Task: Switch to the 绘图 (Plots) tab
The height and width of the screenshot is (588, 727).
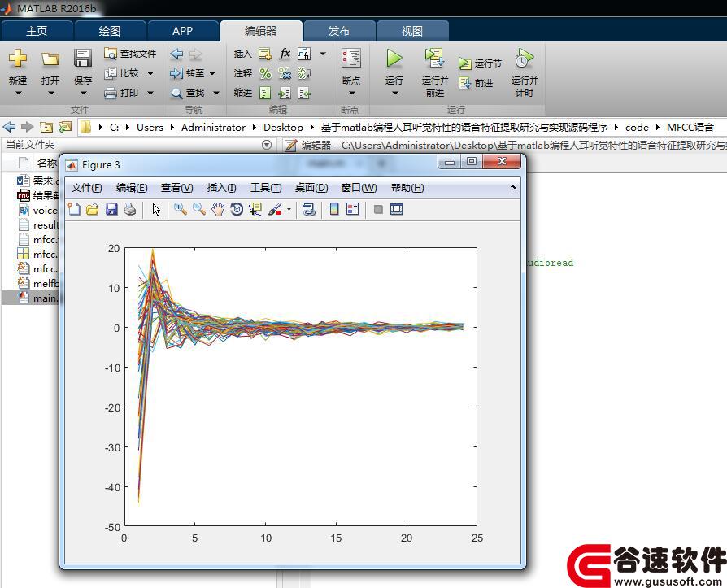Action: tap(110, 31)
